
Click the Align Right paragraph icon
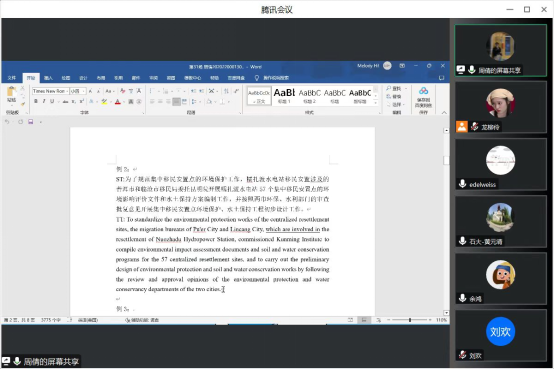(x=169, y=102)
